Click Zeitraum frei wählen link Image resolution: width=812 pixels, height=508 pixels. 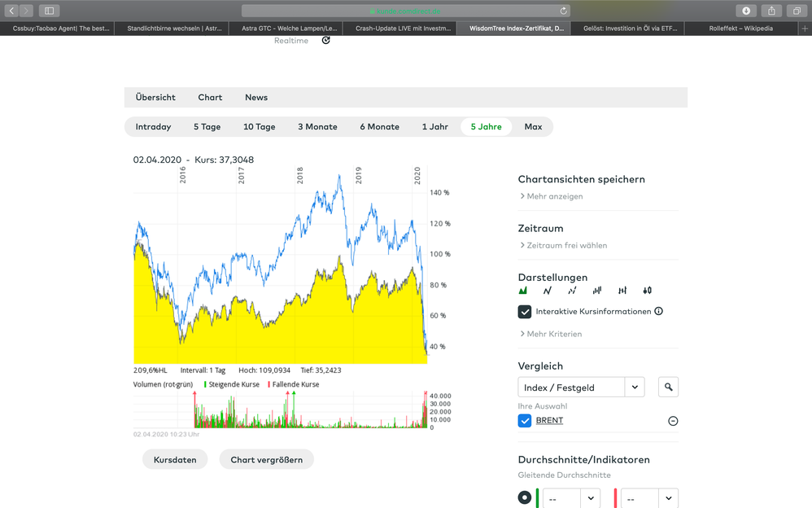(566, 245)
